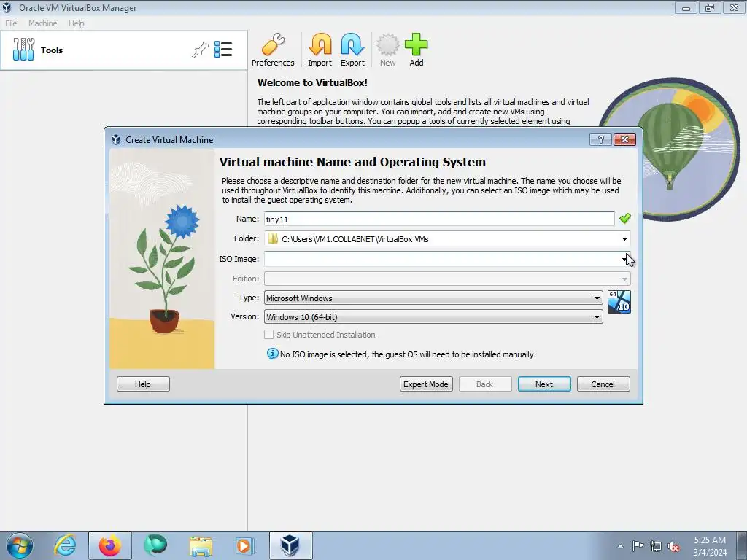Viewport: 747px width, 560px height.
Task: Click the Windows 10 64-bit OS badge
Action: click(x=619, y=302)
